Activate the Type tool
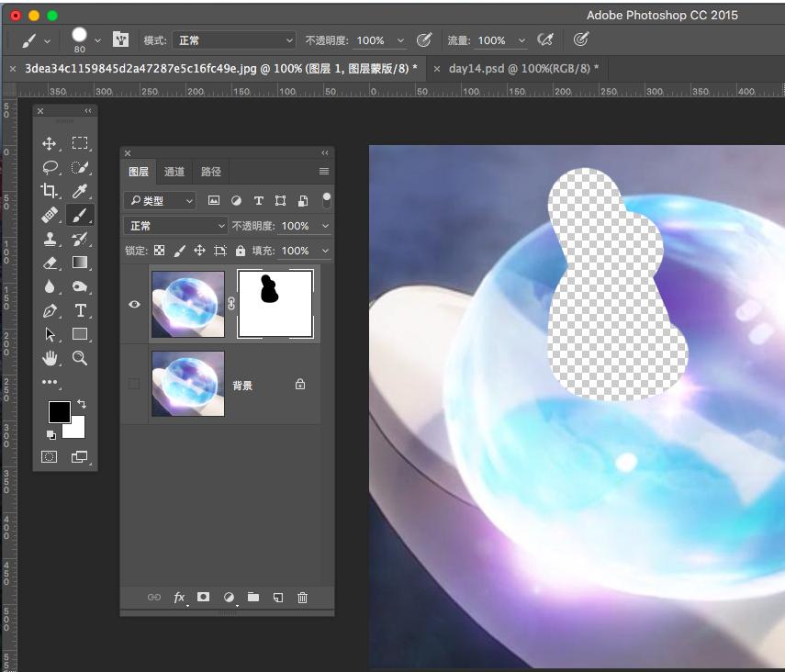This screenshot has height=672, width=785. pos(80,310)
